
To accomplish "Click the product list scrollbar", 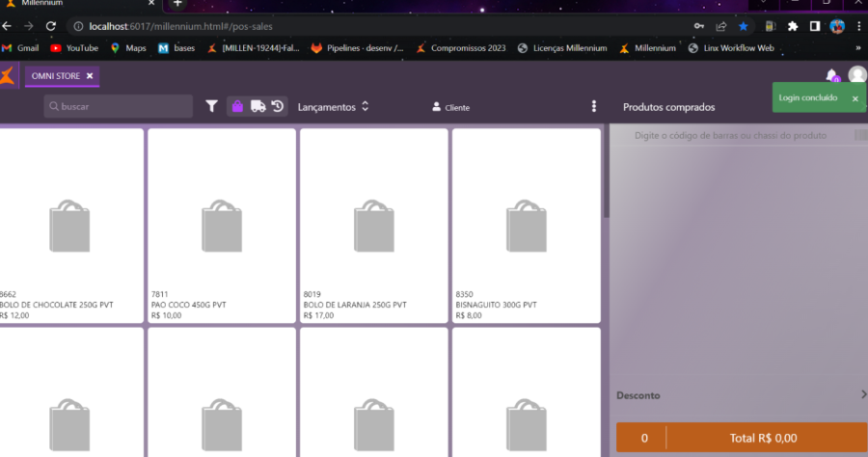I will click(x=607, y=172).
